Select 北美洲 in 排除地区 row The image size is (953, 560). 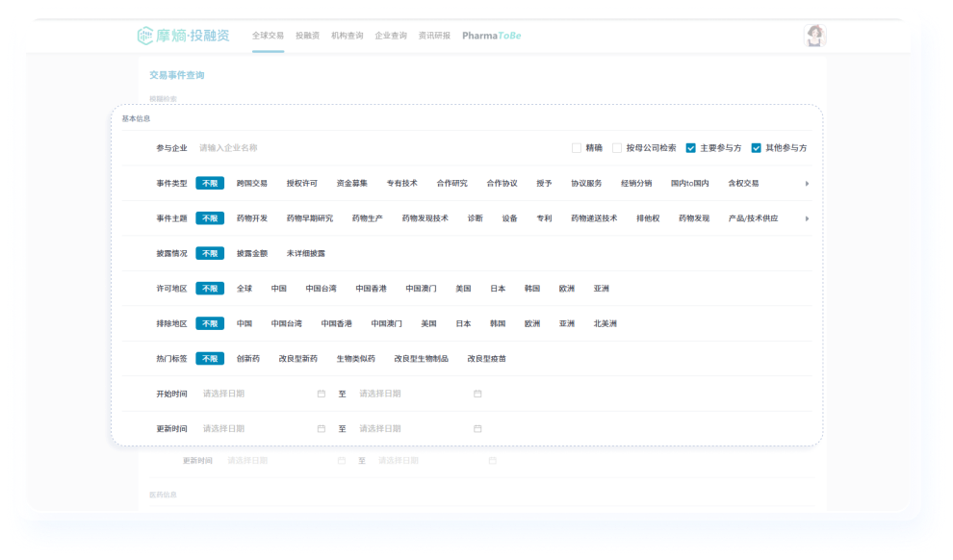(605, 324)
